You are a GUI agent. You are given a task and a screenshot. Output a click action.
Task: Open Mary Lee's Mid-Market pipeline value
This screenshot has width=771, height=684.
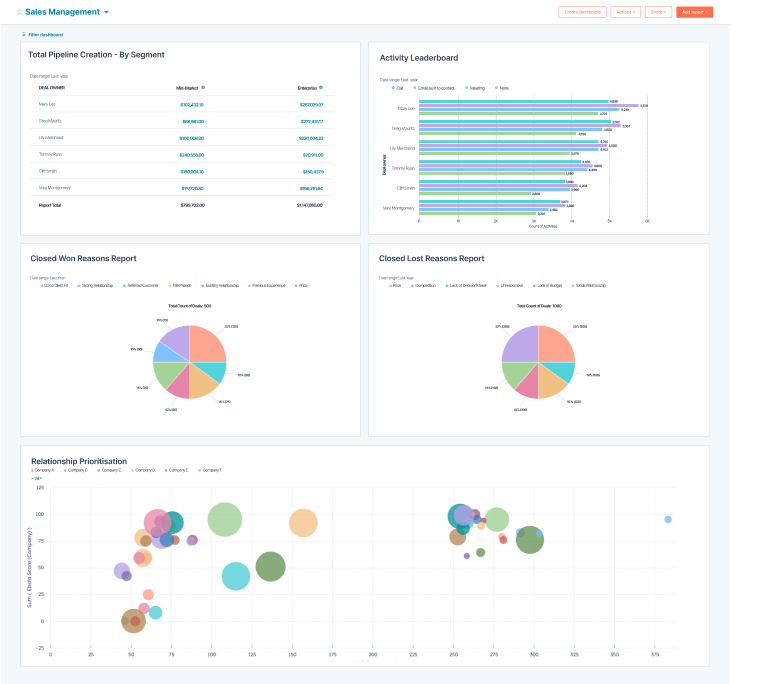coord(192,105)
